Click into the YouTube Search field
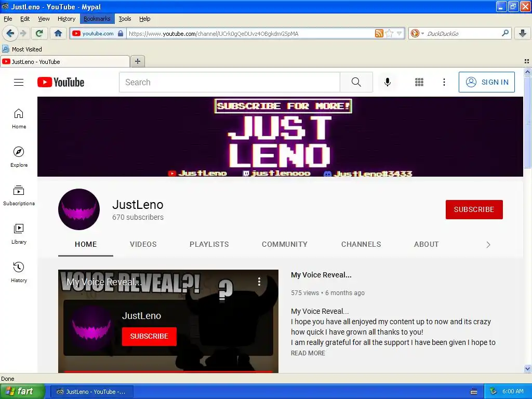 point(229,82)
